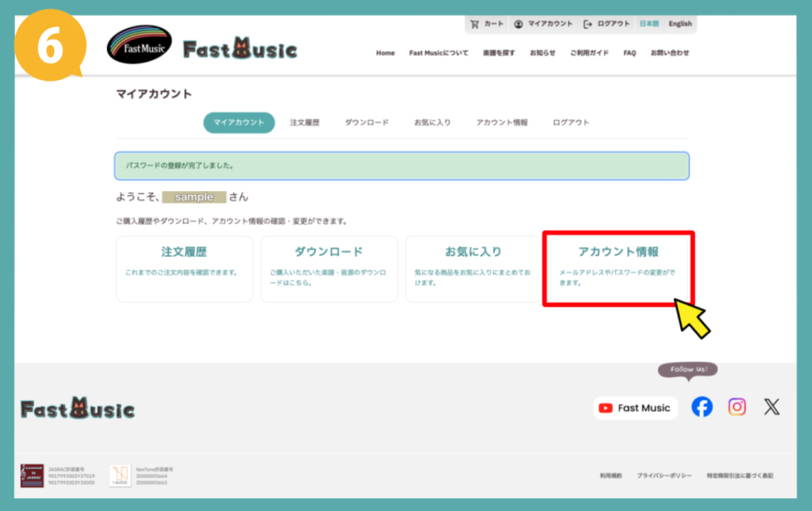Image resolution: width=812 pixels, height=511 pixels.
Task: Click the 利用規約 footer link
Action: pos(611,475)
